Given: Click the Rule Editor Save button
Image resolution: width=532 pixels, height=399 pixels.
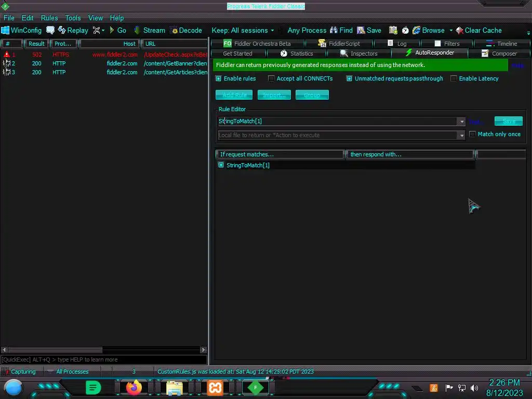Looking at the screenshot, I should pos(508,121).
